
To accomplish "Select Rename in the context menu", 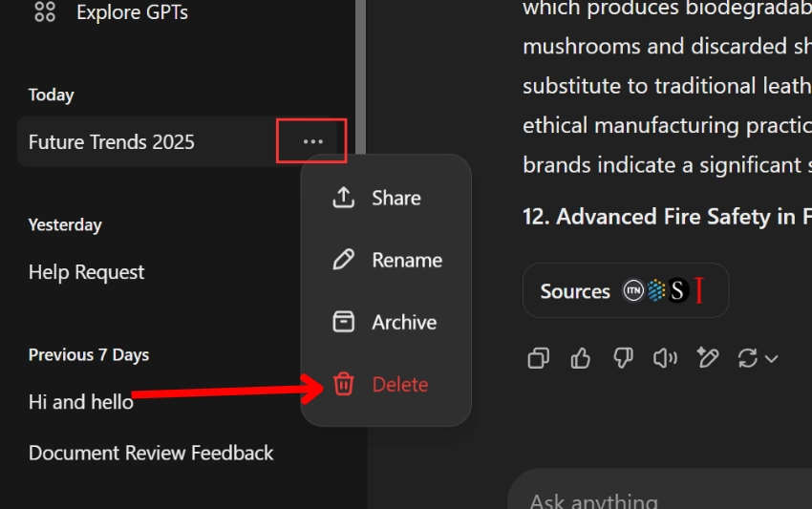I will pos(386,260).
